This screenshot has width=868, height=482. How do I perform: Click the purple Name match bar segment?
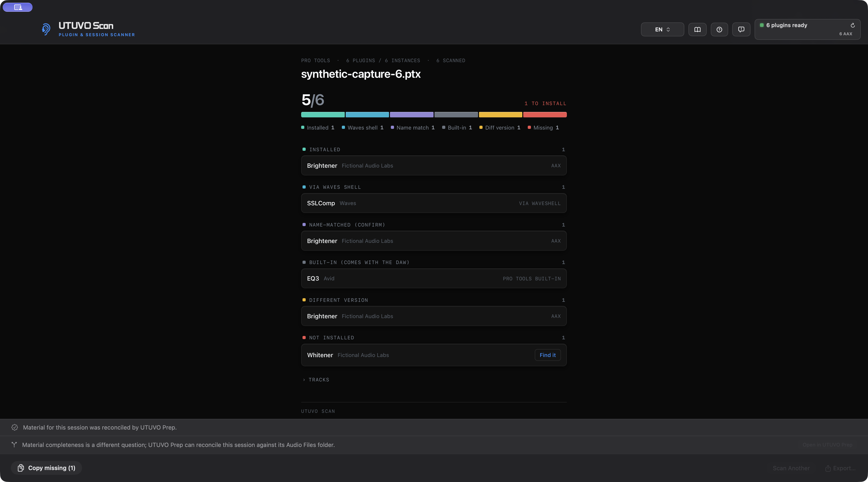411,115
